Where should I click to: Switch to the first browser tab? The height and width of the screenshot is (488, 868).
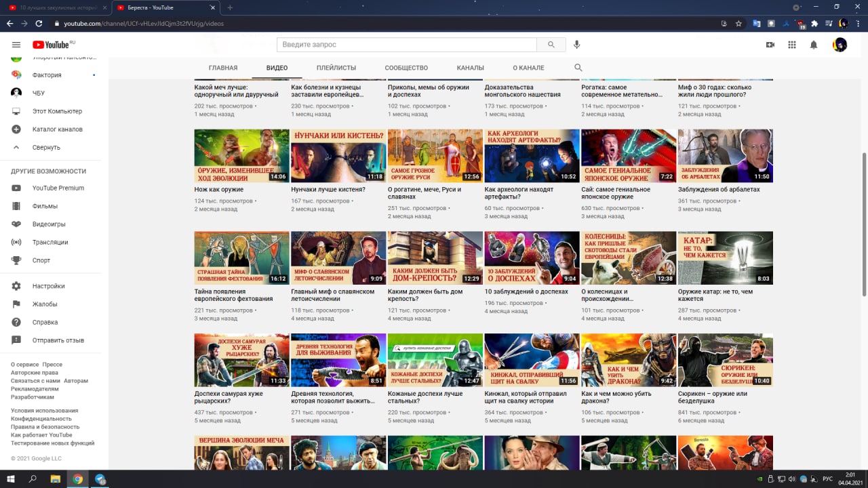click(56, 7)
